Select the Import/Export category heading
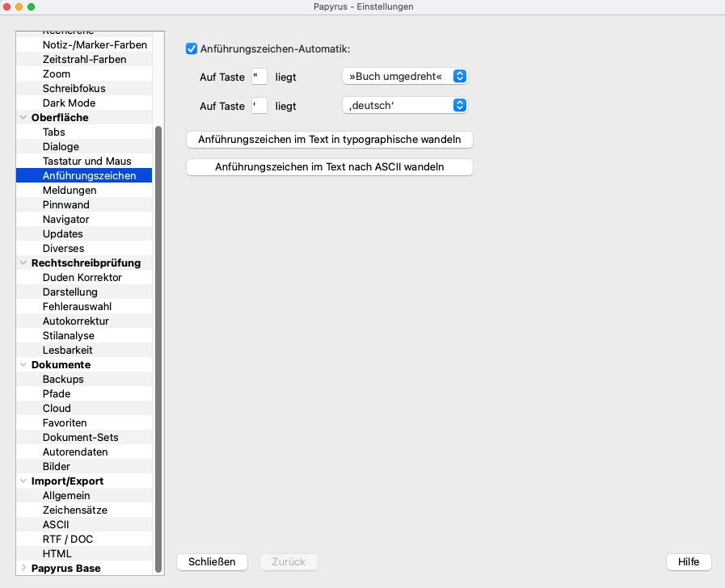The width and height of the screenshot is (725, 588). [x=68, y=481]
